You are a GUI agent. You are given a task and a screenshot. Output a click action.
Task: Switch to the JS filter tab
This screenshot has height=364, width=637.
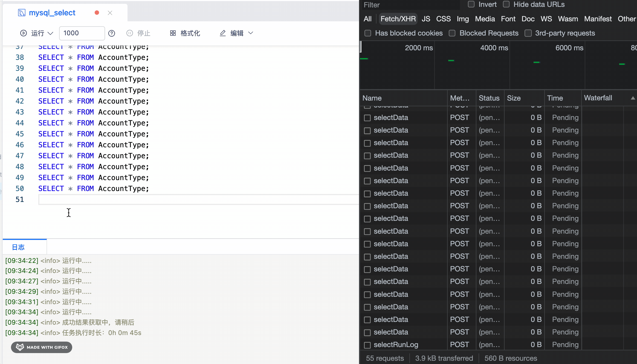tap(425, 19)
